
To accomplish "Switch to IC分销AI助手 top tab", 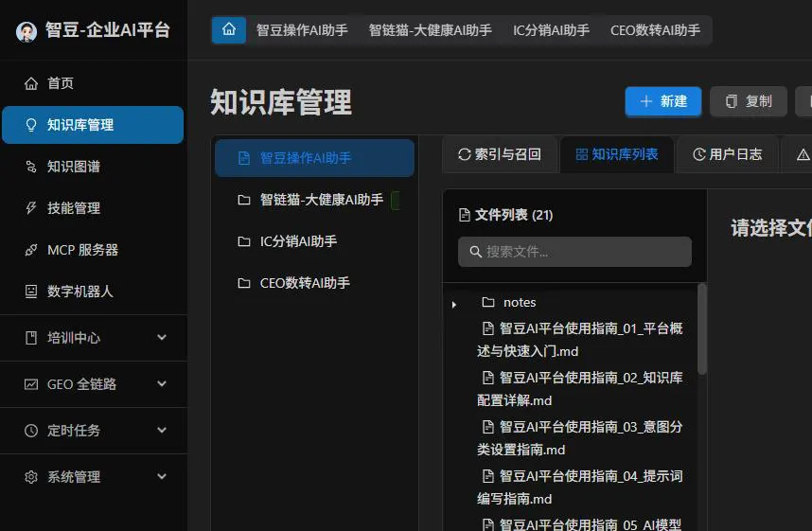I will 551,30.
